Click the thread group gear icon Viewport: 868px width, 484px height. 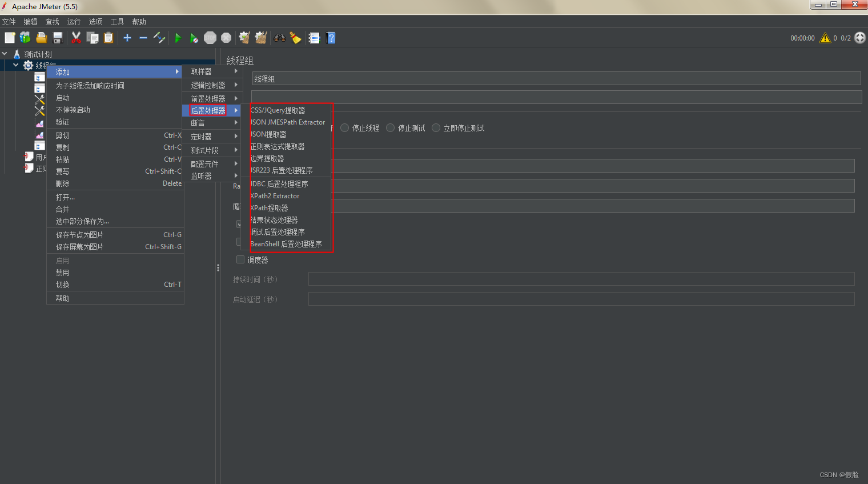click(x=28, y=66)
